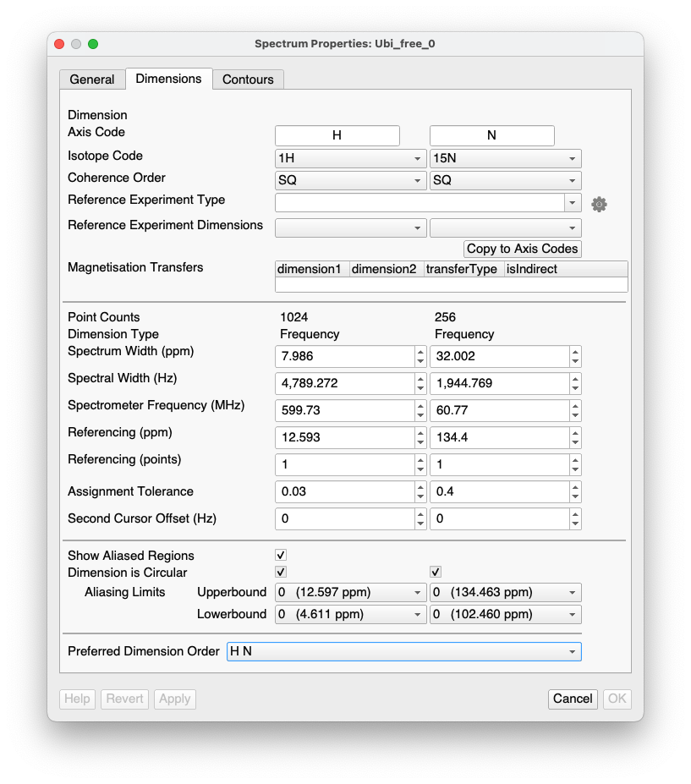Screen dimensions: 691x784
Task: Open Upperbound aliasing dropdown for H dimension
Action: click(350, 592)
